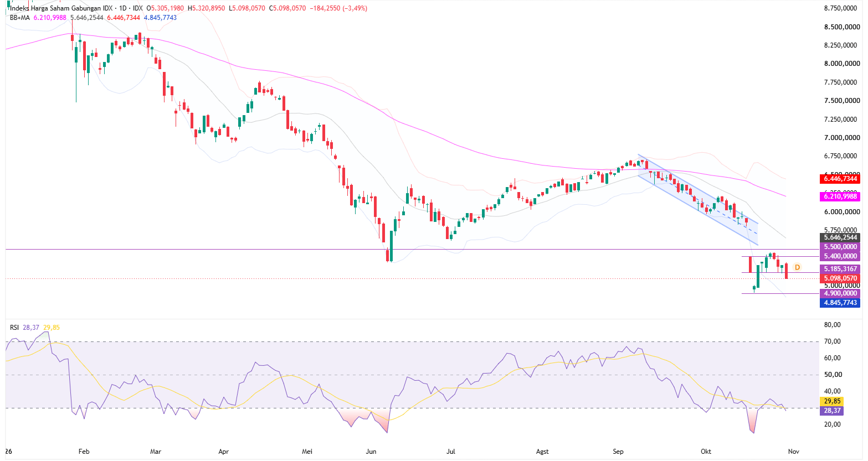Click the blue 4.845,7743 value in BB+MA legend
This screenshot has width=868, height=461.
click(161, 18)
